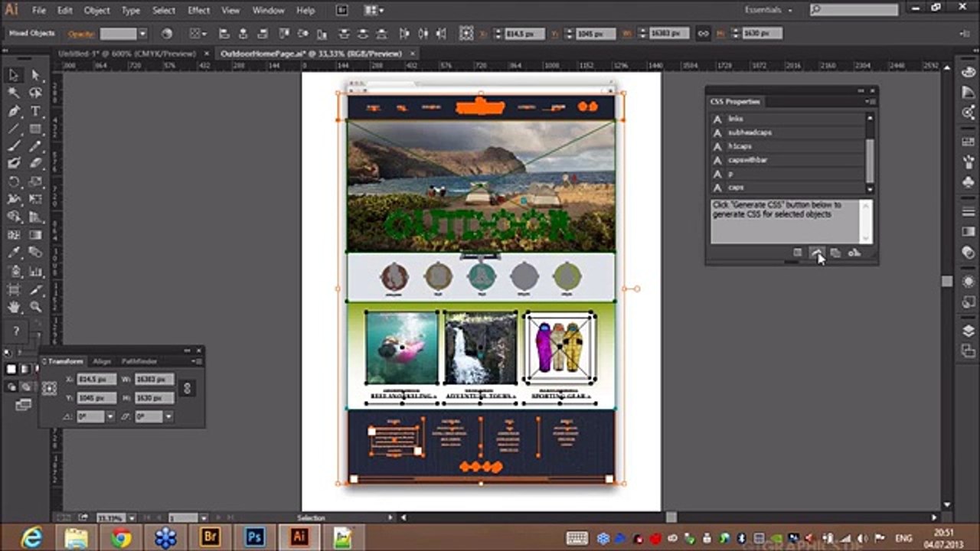Select the Artboard tool

(x=14, y=289)
